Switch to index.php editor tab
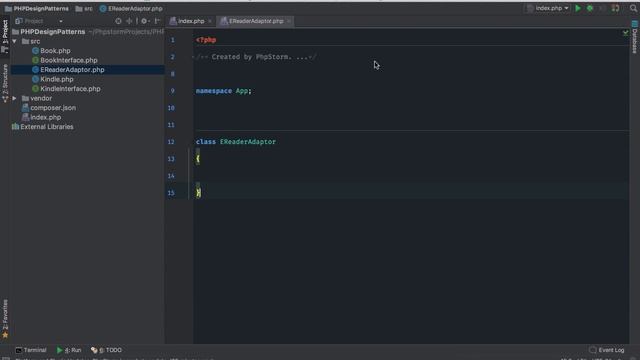Viewport: 640px width, 360px height. click(x=191, y=21)
